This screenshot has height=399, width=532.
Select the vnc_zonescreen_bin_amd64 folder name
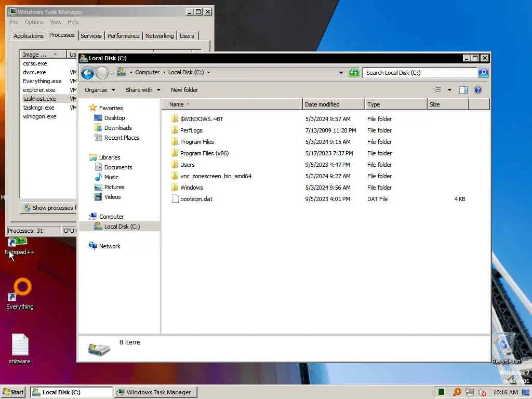[216, 176]
